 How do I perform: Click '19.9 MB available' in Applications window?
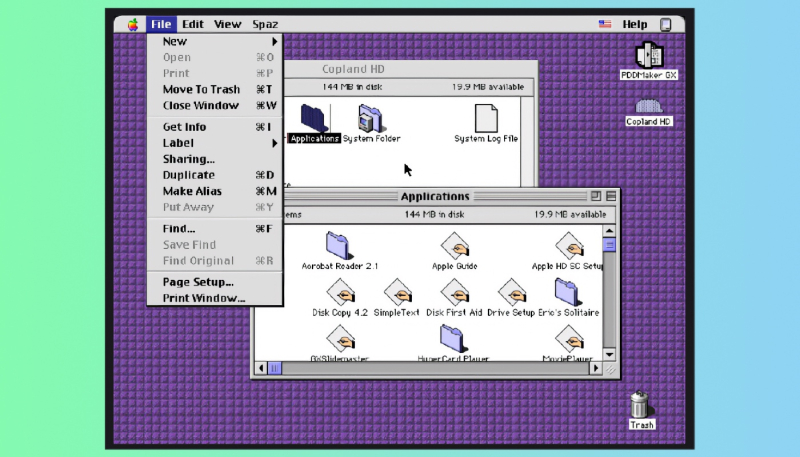pyautogui.click(x=570, y=214)
